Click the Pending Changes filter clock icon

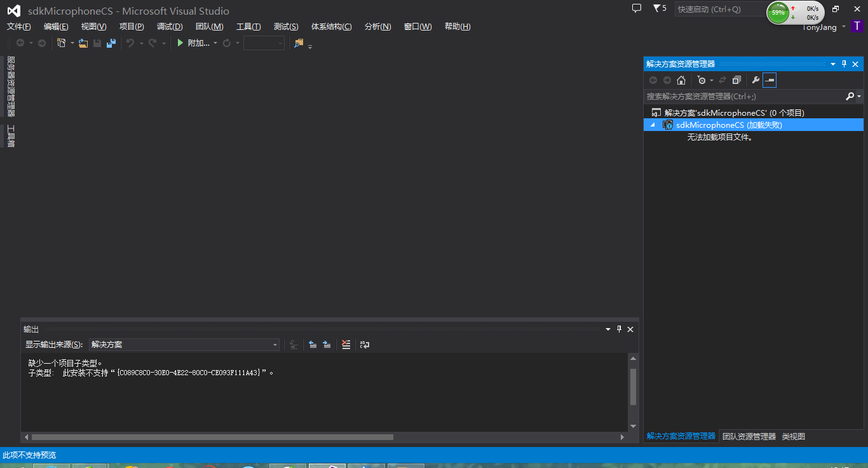click(x=701, y=80)
